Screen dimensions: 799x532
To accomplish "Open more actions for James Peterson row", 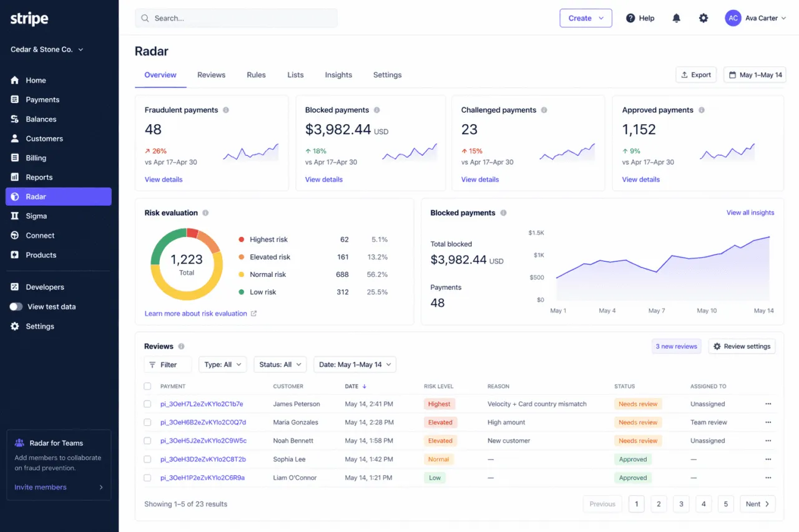I will 768,404.
